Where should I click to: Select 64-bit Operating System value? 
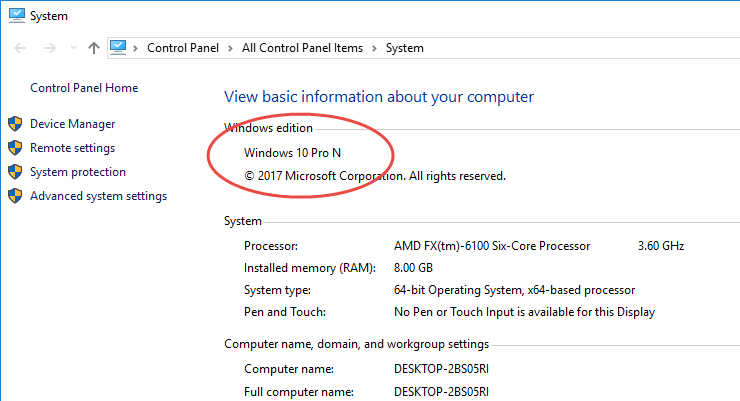(514, 290)
